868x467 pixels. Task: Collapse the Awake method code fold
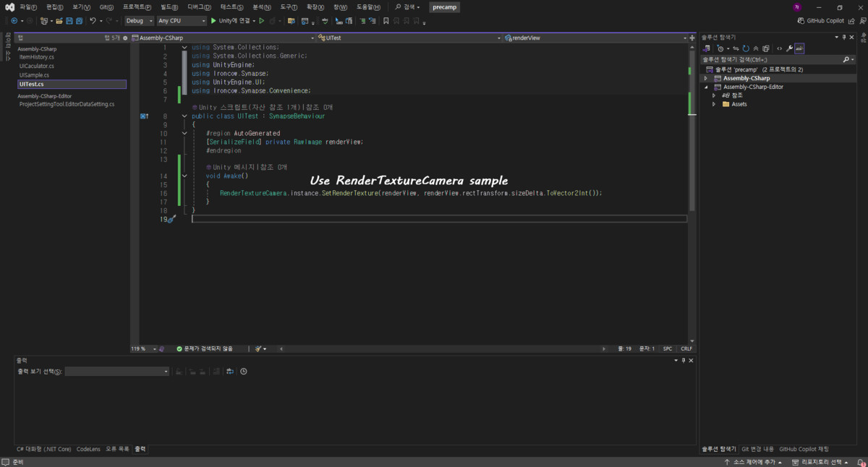[184, 176]
